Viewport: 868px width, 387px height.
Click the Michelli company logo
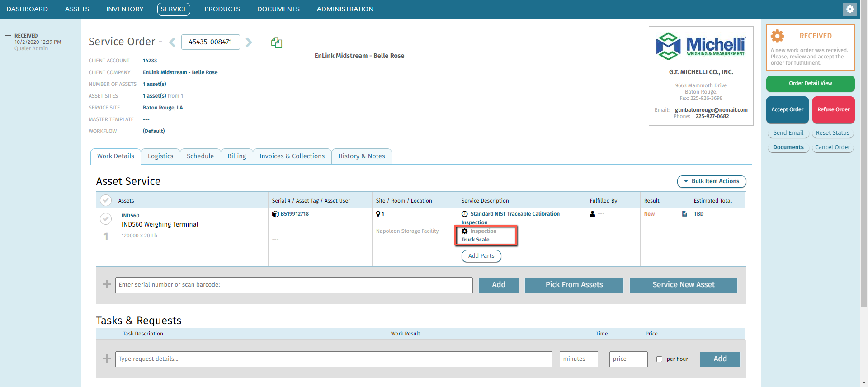pos(701,46)
